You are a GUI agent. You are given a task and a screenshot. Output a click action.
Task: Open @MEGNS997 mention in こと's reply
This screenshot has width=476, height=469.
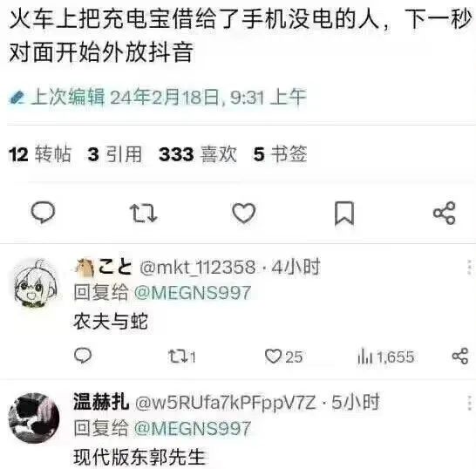193,293
